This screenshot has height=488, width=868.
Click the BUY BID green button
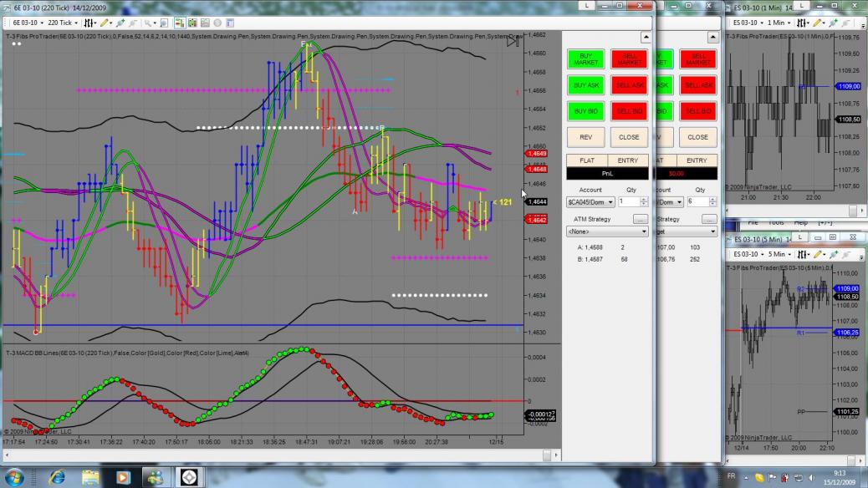585,111
